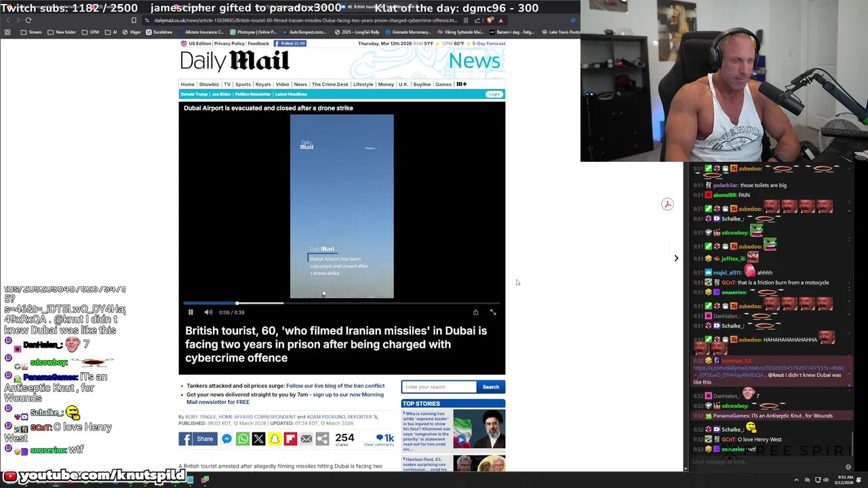Click the headline 'British tourist, 60'
Image resolution: width=868 pixels, height=488 pixels.
[x=336, y=344]
